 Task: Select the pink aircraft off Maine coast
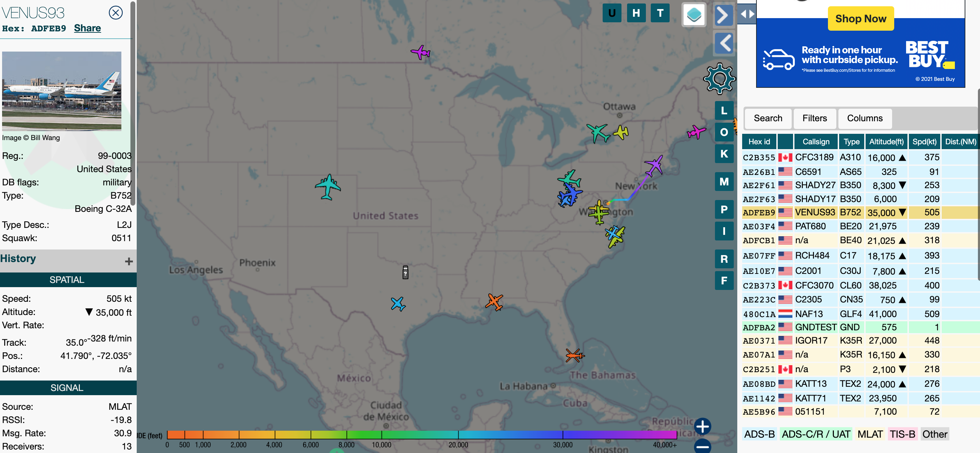pyautogui.click(x=696, y=132)
